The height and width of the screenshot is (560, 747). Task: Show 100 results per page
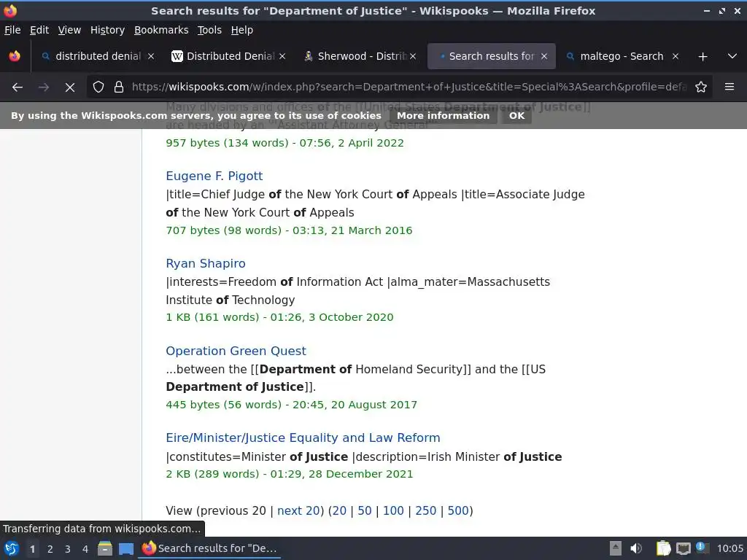(x=393, y=510)
